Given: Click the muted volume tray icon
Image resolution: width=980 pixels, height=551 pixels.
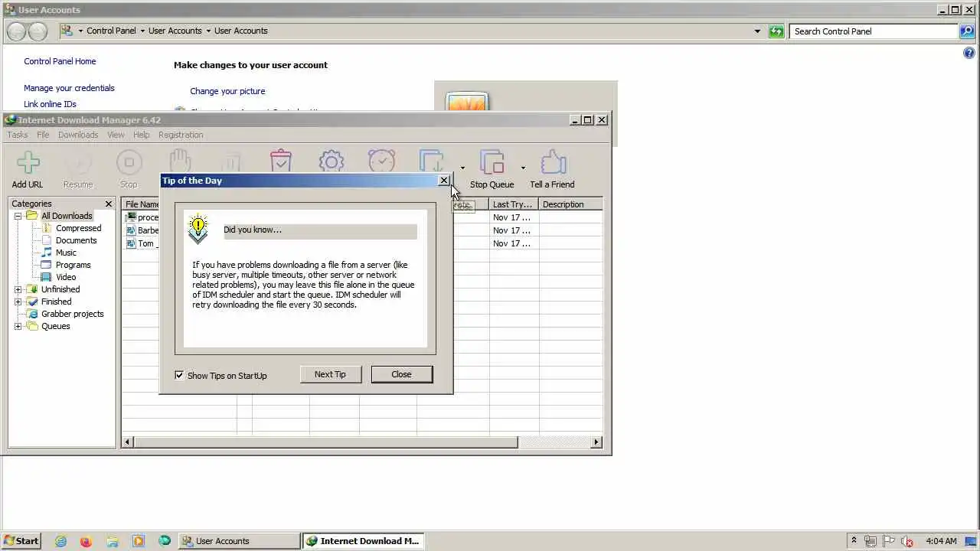Looking at the screenshot, I should point(907,541).
